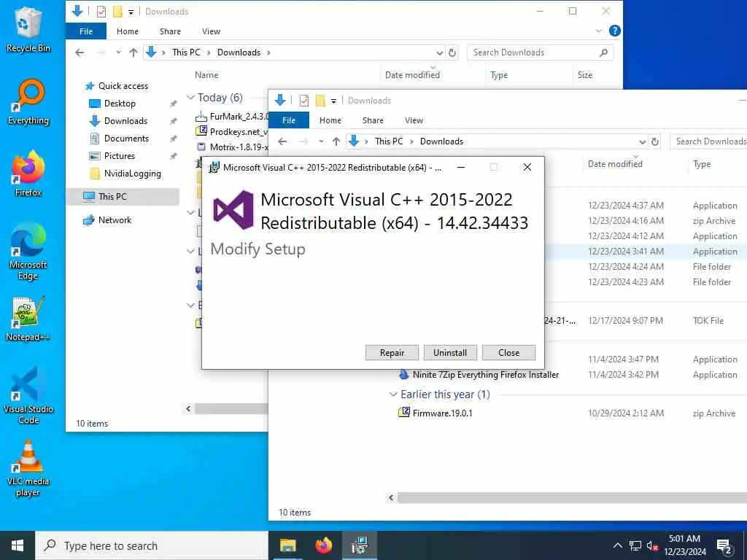Open the notification center icon

(724, 546)
